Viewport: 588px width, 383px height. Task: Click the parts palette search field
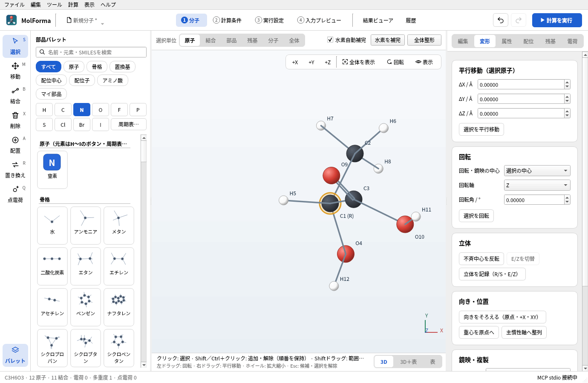pyautogui.click(x=91, y=52)
